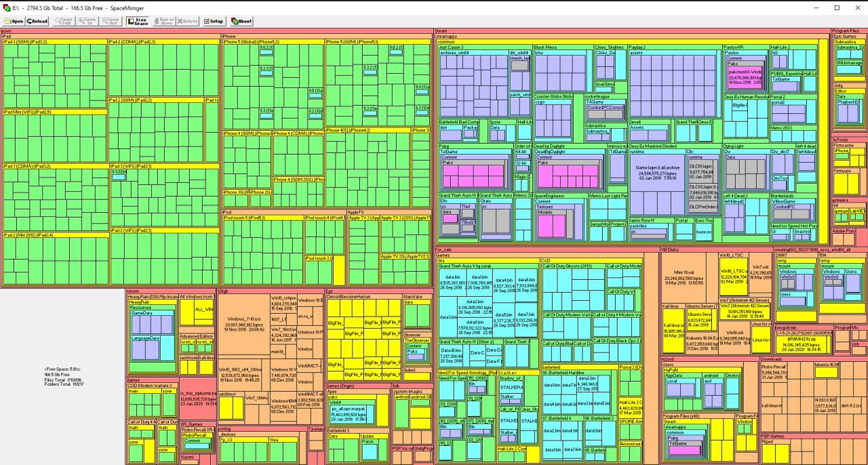Select the Saints Row IV folder header
The height and width of the screenshot is (465, 868).
point(650,220)
